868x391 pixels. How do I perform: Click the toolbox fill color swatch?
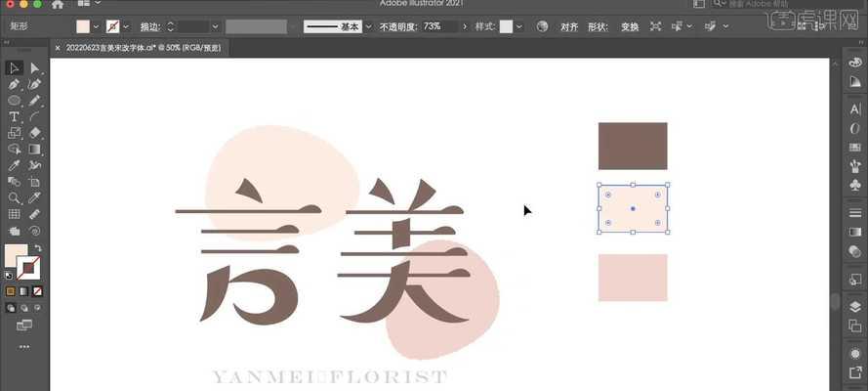(x=14, y=254)
